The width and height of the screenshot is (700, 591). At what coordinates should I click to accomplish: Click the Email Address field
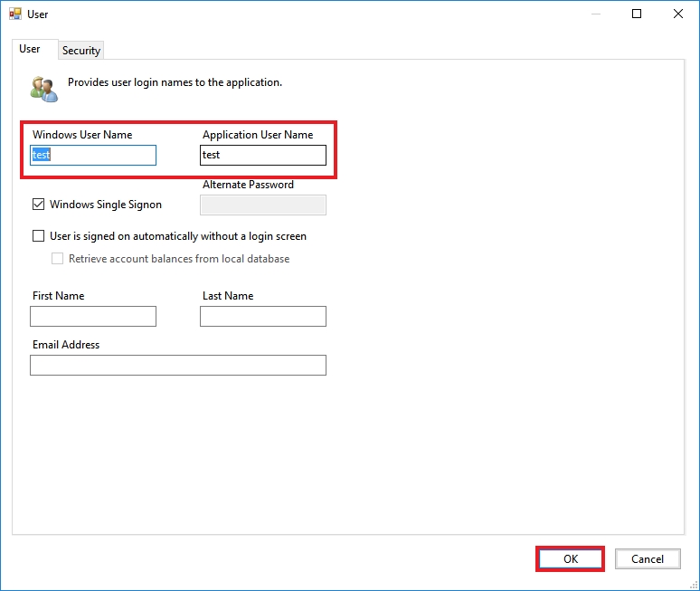pyautogui.click(x=178, y=366)
